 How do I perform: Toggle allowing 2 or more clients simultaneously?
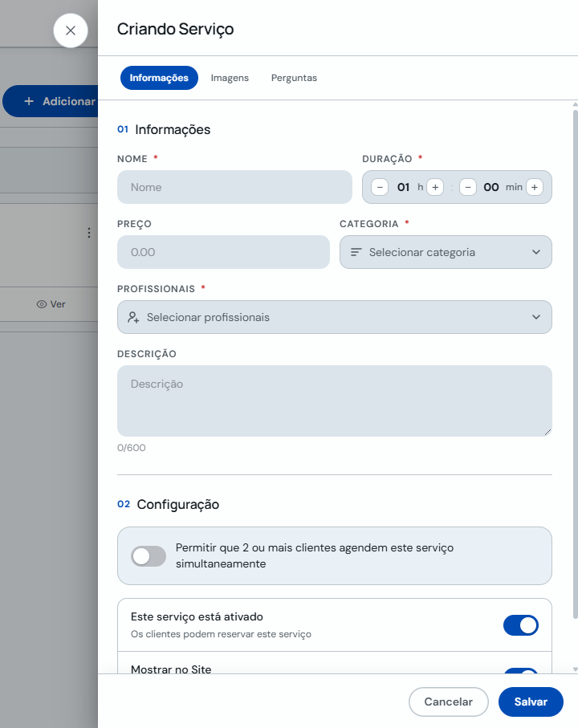coord(148,556)
